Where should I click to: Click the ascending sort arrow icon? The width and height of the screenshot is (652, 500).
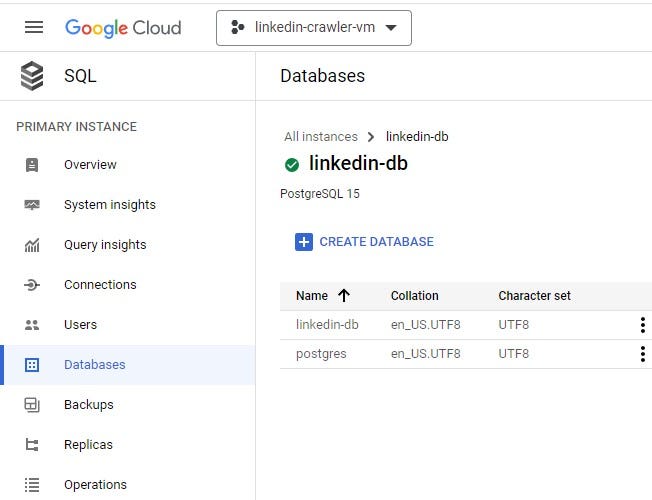344,296
